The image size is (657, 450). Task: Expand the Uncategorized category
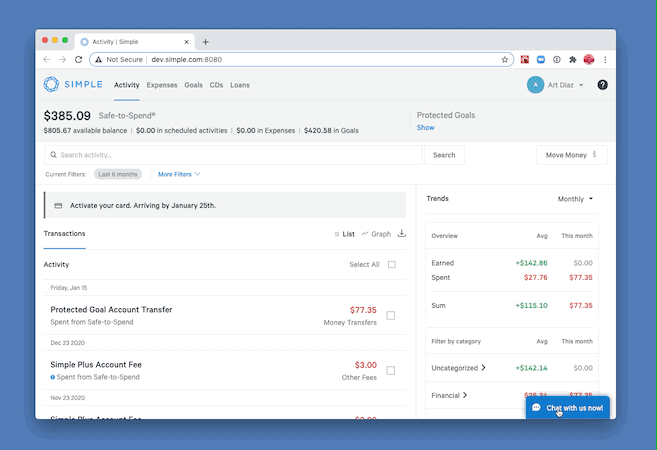[x=458, y=368]
